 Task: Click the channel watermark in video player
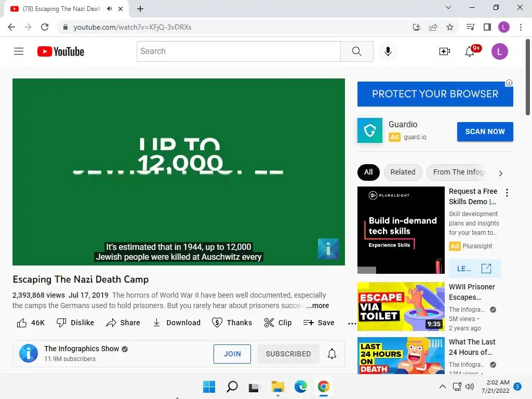coord(328,249)
